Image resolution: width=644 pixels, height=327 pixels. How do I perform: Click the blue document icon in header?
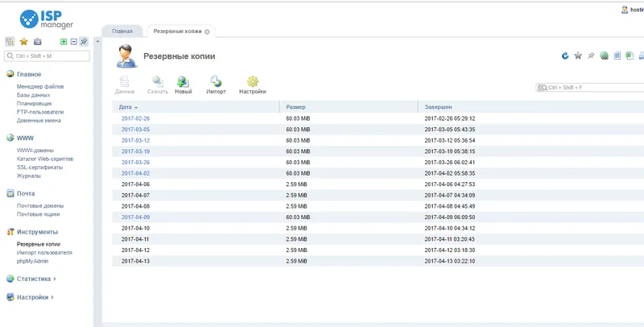[x=617, y=56]
